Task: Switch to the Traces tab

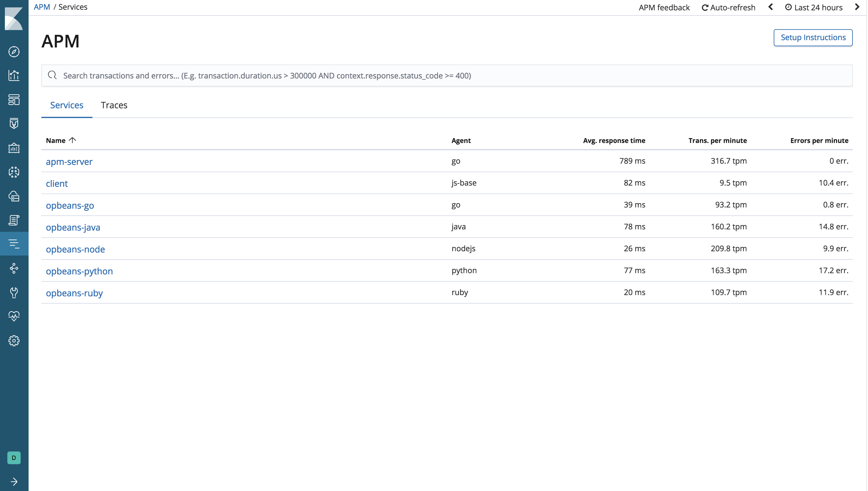Action: click(114, 105)
